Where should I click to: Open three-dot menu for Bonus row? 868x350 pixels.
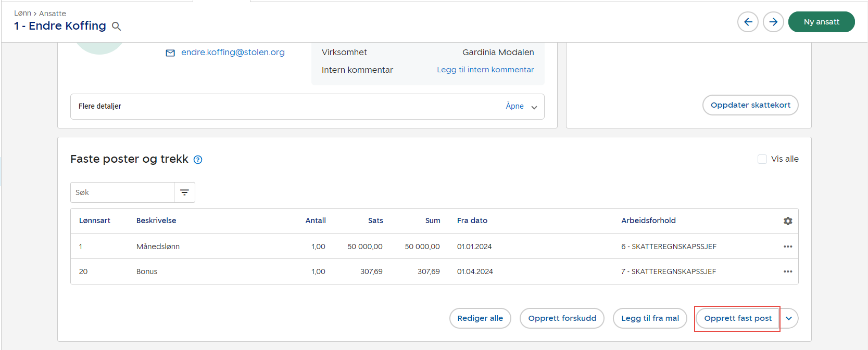click(788, 271)
